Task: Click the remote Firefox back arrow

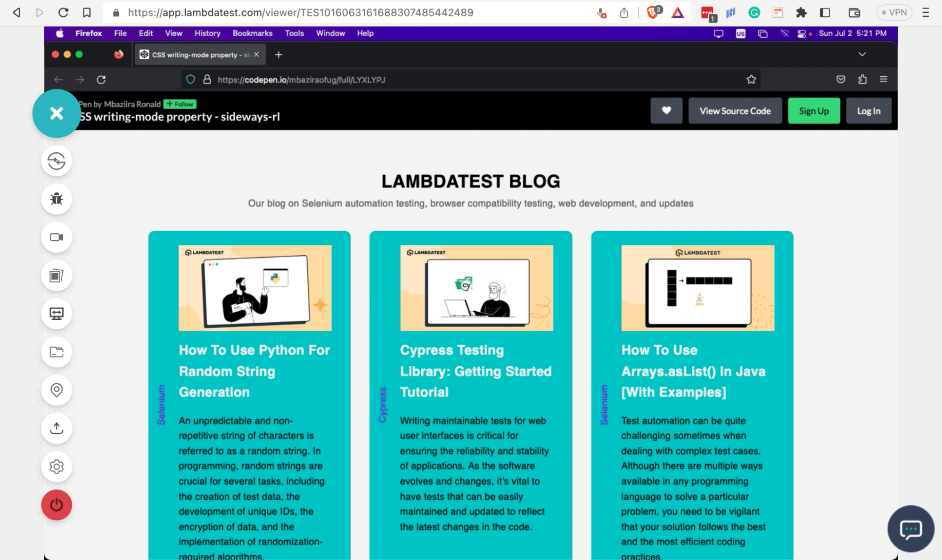Action: [58, 80]
